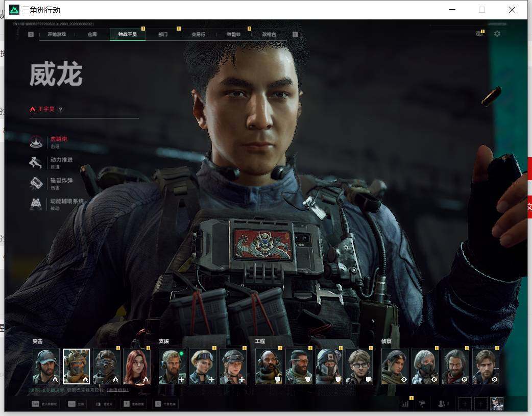Select the last brown-haired 侦察 operator portrait
Screen dimensions: 532x416
point(486,366)
